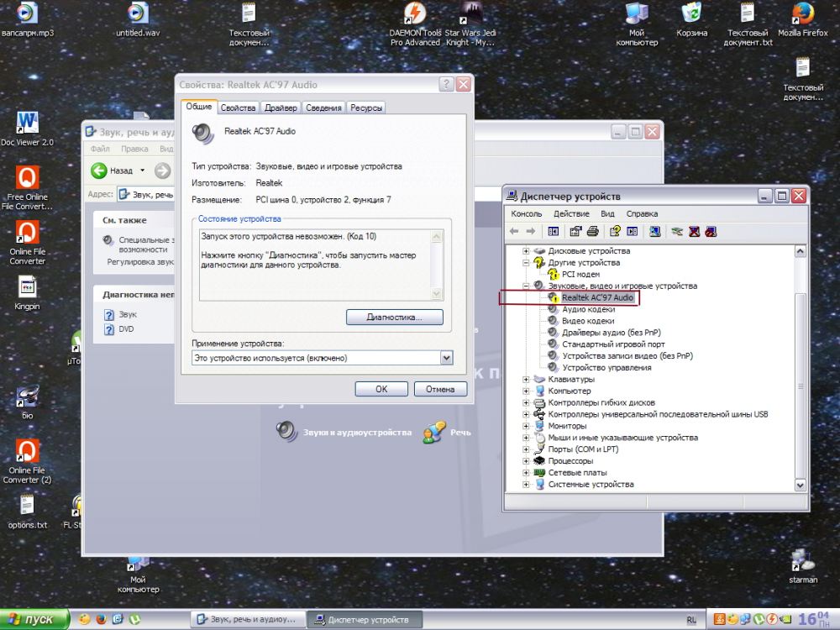This screenshot has height=630, width=840.
Task: Select PCI модем in device tree
Action: coord(580,275)
